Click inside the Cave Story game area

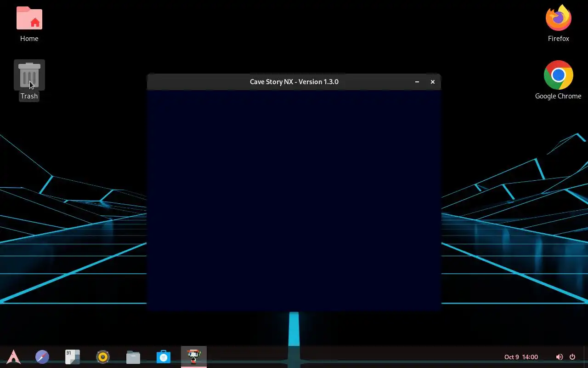point(294,201)
